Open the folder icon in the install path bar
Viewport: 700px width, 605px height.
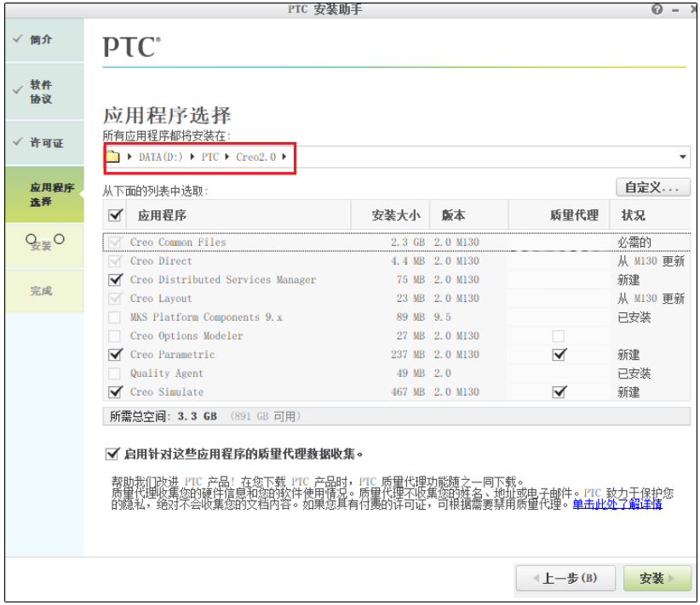(x=111, y=157)
